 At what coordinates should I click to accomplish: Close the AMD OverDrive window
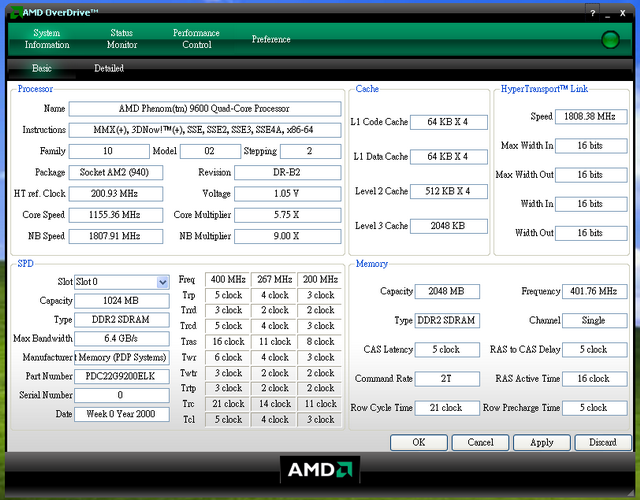tap(622, 13)
